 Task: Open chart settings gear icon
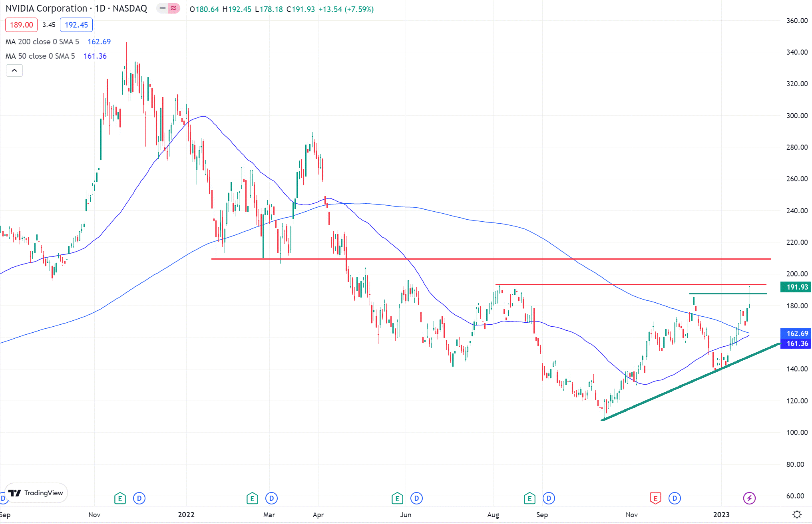click(x=797, y=514)
